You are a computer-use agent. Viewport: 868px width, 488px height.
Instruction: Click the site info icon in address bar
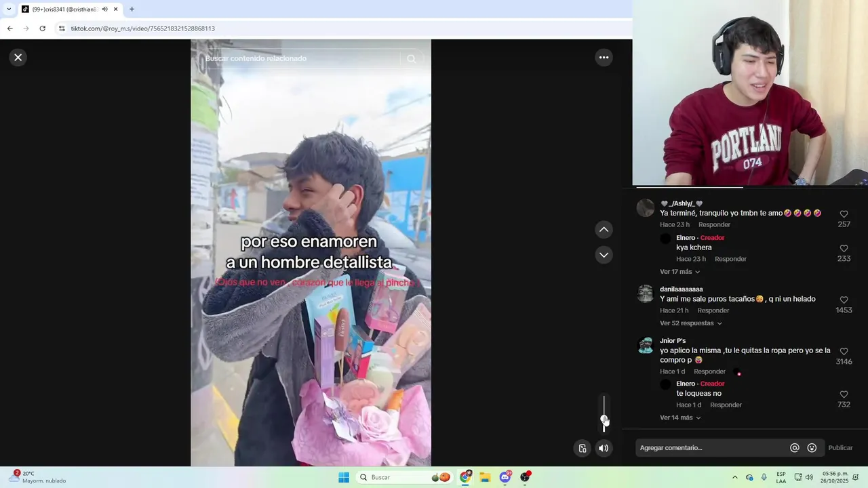62,28
